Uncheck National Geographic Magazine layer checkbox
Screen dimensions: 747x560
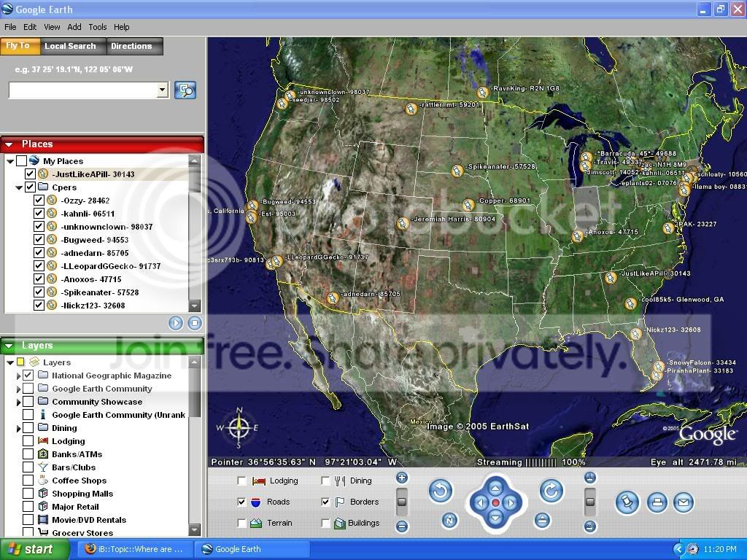point(28,376)
